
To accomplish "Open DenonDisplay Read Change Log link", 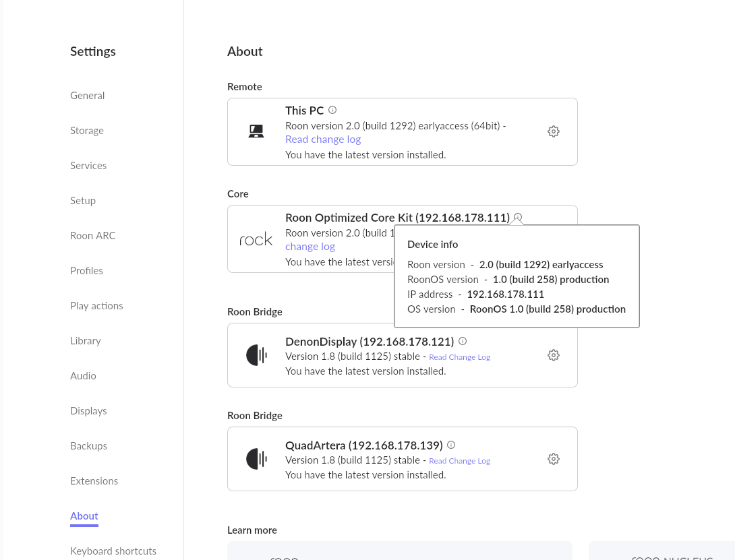I will [x=459, y=357].
